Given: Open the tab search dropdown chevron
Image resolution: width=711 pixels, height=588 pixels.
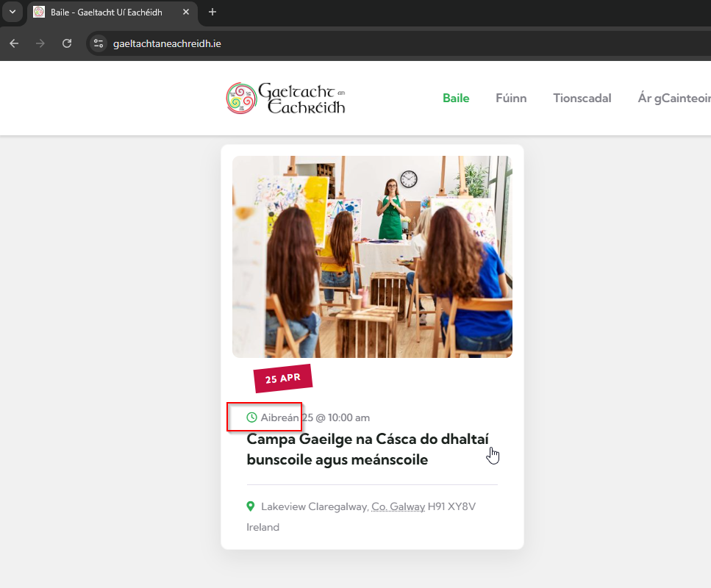Looking at the screenshot, I should click(12, 12).
